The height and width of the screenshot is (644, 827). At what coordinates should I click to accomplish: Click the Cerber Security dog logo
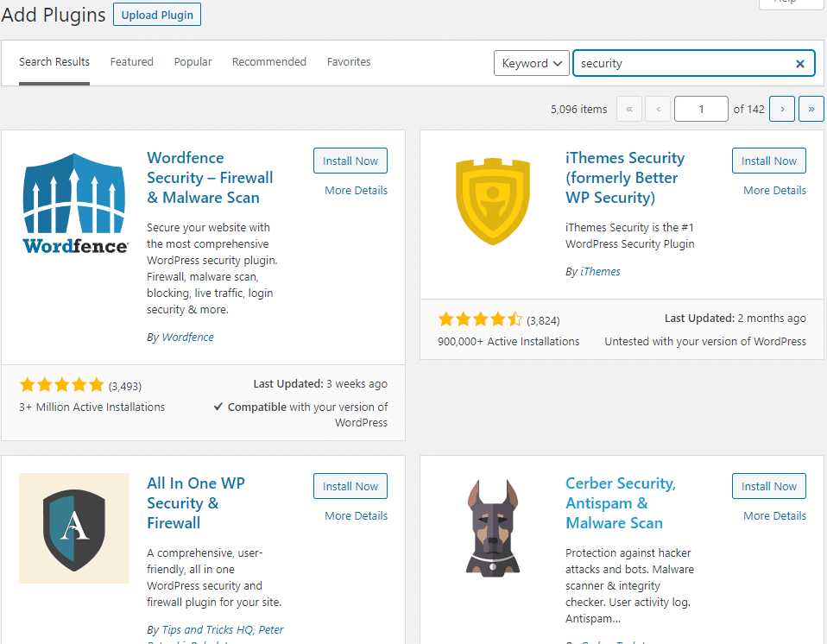[x=493, y=528]
